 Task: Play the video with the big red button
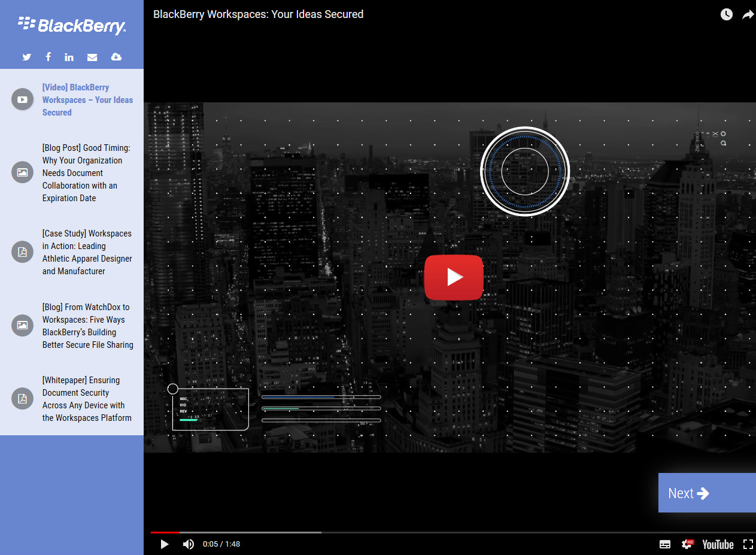click(x=454, y=277)
